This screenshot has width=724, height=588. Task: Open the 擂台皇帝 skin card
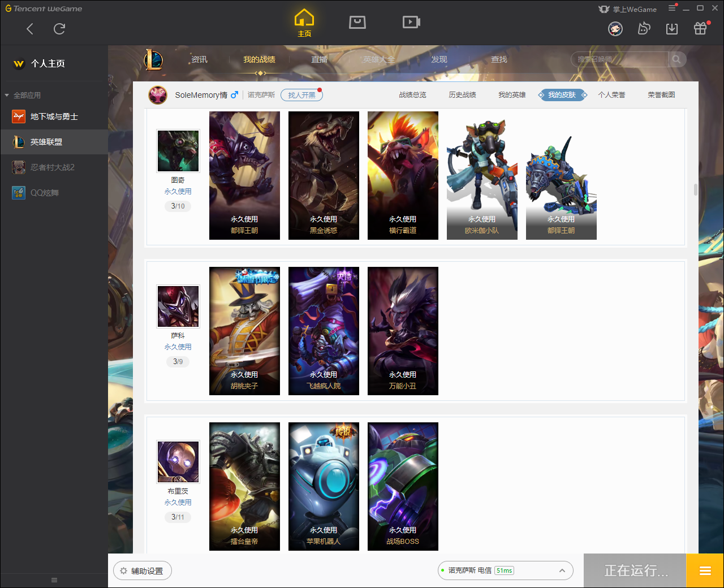244,486
